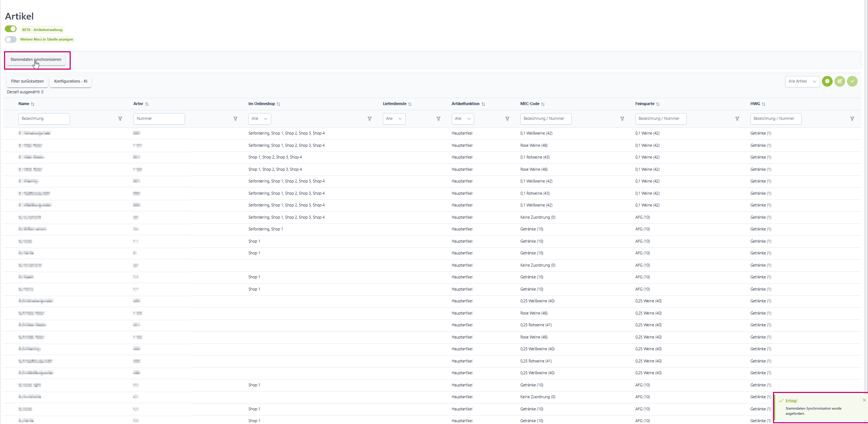Click the Name Bezeichnung filter input field

[x=44, y=119]
